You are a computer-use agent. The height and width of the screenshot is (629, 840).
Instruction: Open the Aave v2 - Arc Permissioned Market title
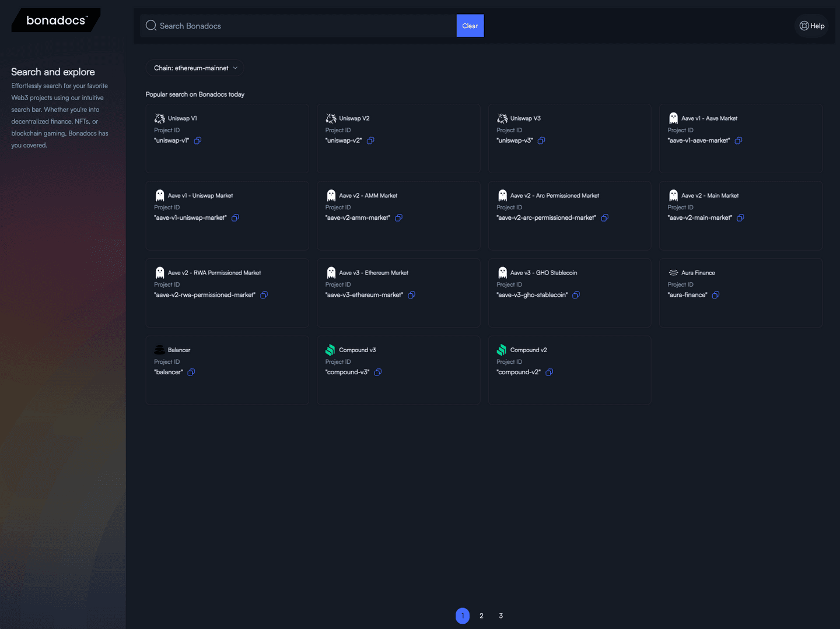[x=555, y=196]
